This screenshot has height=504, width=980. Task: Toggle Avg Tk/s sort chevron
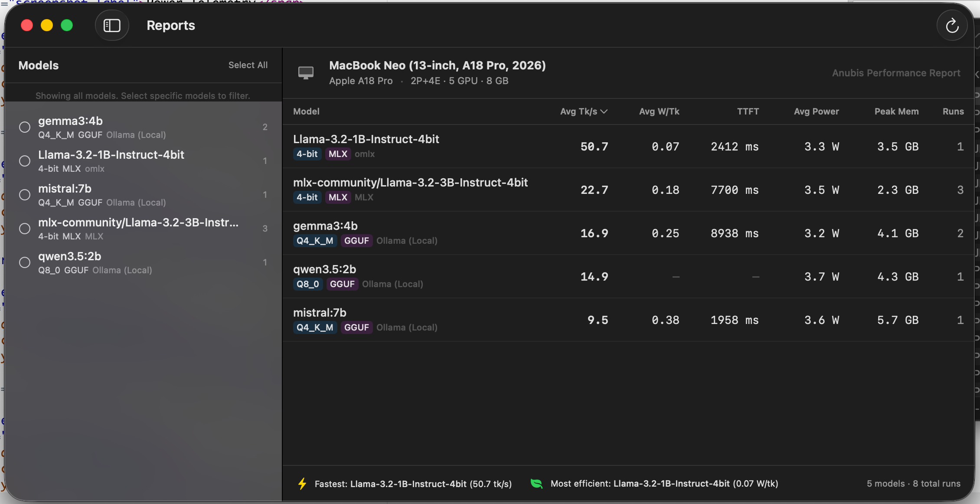[x=604, y=111]
